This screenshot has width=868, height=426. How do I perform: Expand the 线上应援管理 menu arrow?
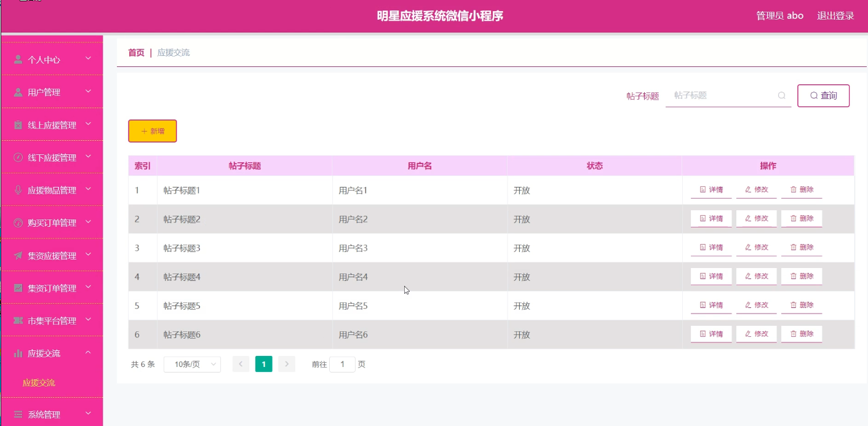point(88,124)
